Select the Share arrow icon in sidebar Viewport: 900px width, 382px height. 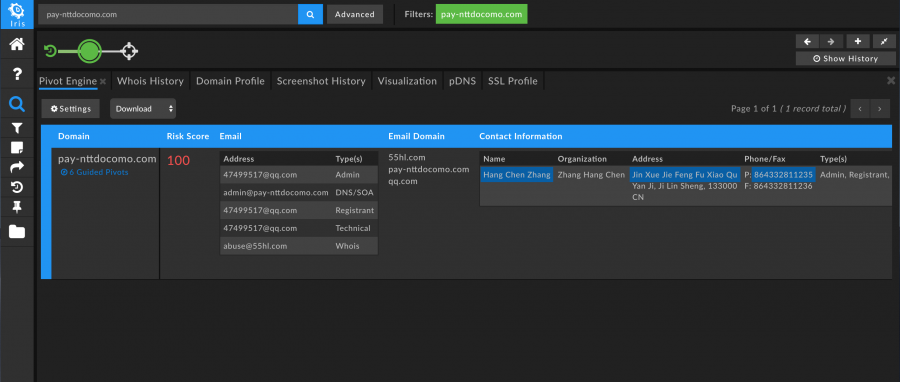point(17,167)
